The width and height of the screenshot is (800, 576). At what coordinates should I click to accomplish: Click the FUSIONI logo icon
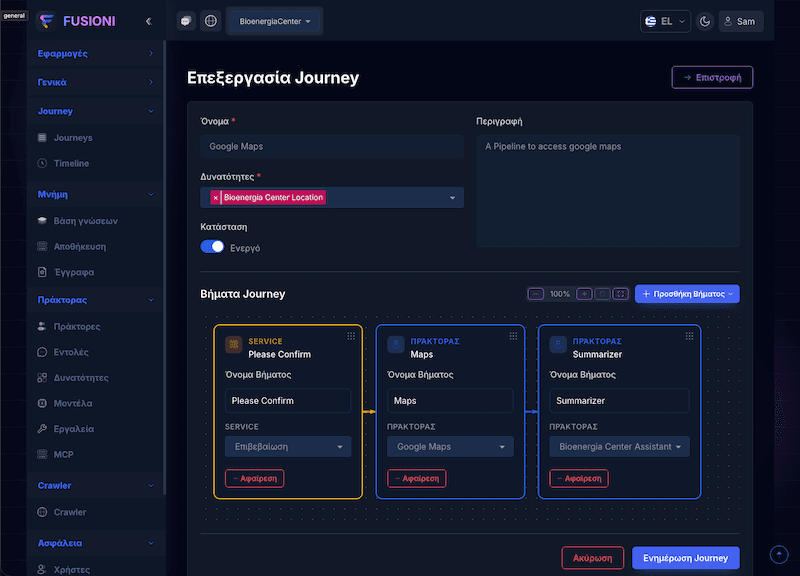[46, 21]
